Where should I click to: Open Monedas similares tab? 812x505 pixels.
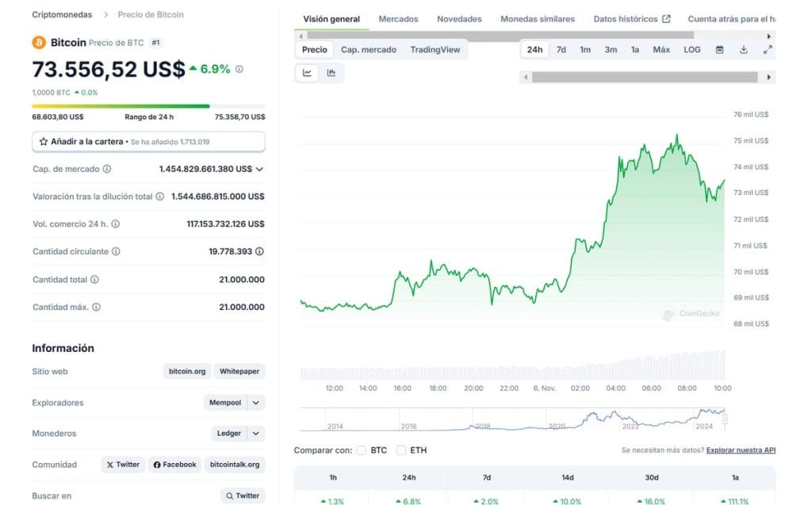point(538,19)
